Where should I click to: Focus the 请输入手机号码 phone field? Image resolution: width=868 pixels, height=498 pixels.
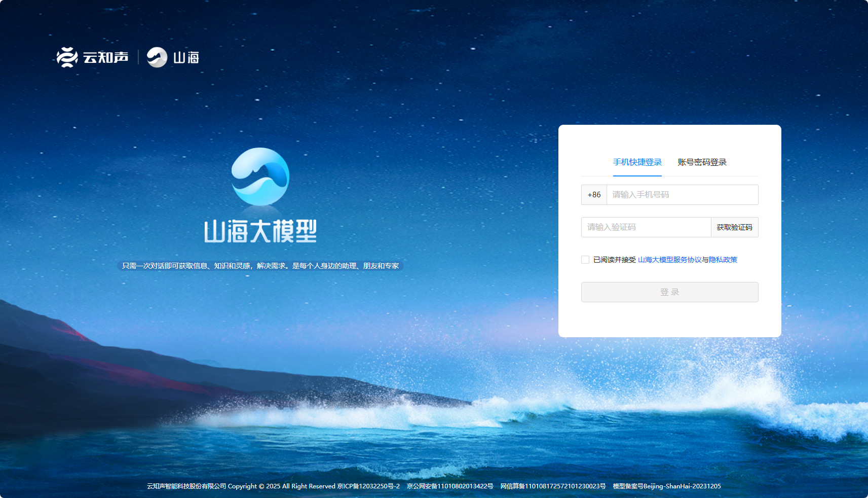pyautogui.click(x=682, y=195)
